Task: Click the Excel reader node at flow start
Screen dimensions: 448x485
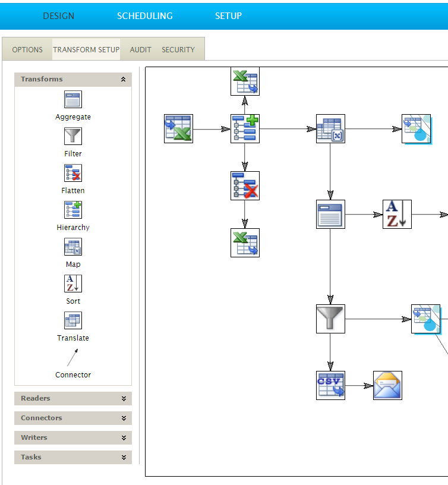Action: (178, 129)
